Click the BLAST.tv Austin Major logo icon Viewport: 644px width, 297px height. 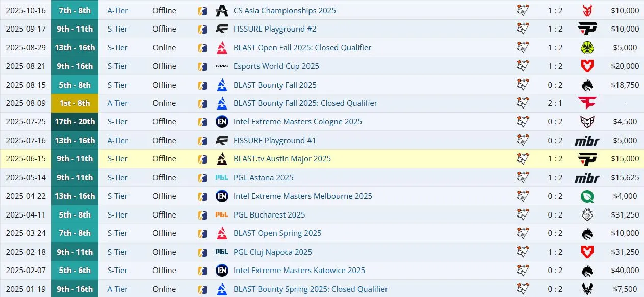222,159
